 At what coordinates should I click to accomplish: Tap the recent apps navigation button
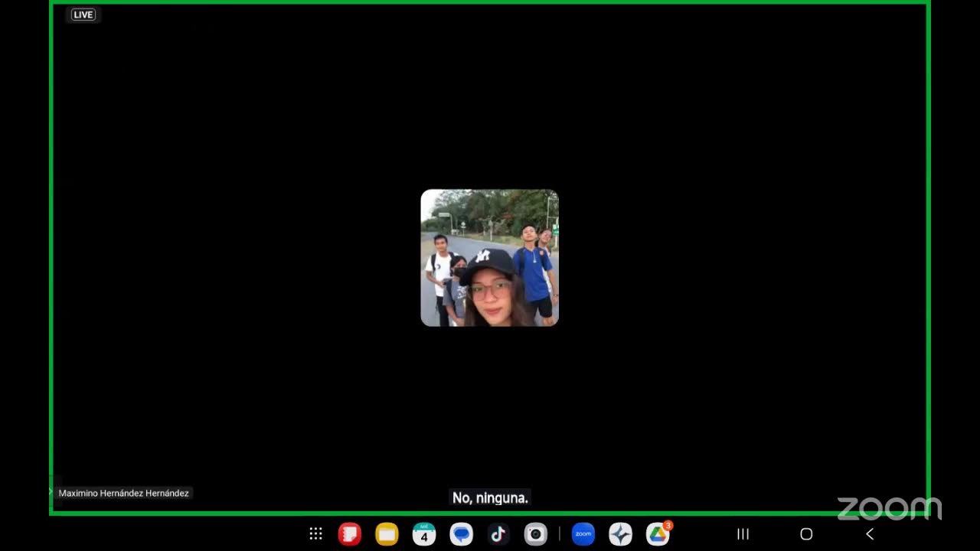pyautogui.click(x=743, y=534)
